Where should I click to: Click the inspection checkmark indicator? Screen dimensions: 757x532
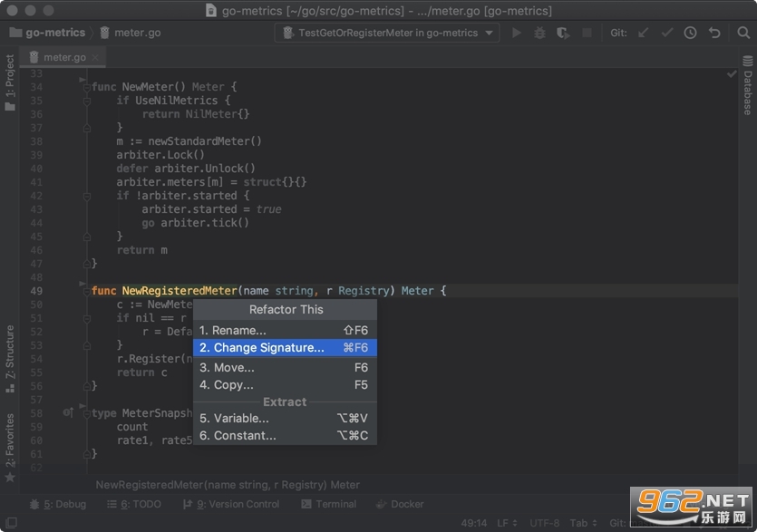[x=732, y=73]
